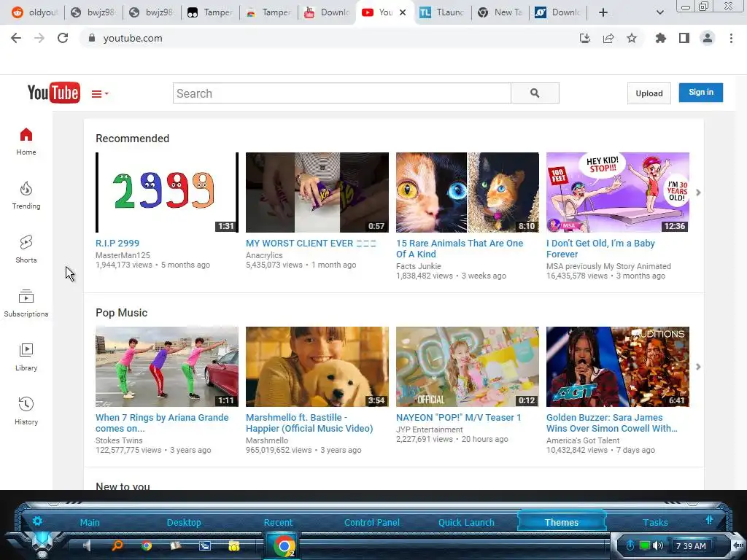The image size is (747, 560).
Task: Click the volume speaker icon in system tray
Action: 658,545
